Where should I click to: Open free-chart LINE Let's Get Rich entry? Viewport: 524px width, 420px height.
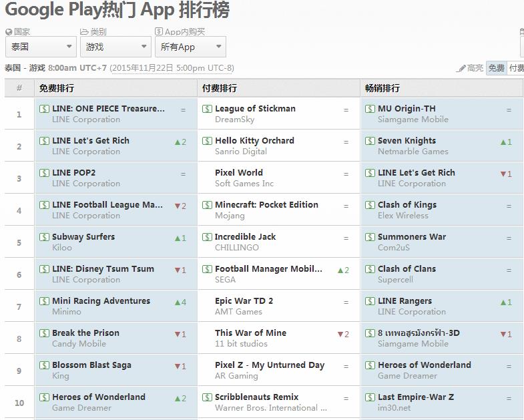point(91,141)
